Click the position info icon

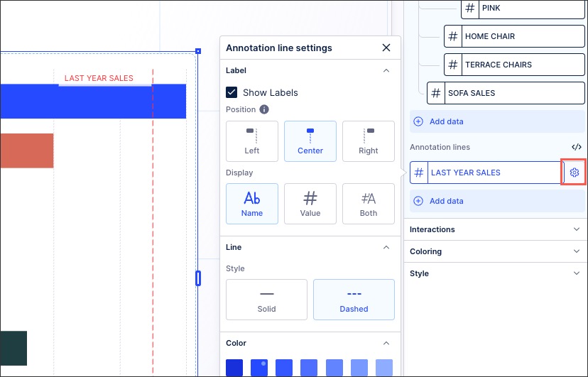pos(264,109)
